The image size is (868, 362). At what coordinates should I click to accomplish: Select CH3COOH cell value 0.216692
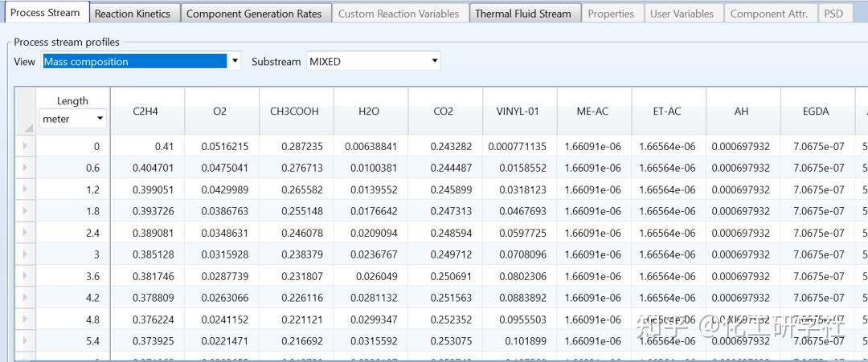pyautogui.click(x=296, y=341)
